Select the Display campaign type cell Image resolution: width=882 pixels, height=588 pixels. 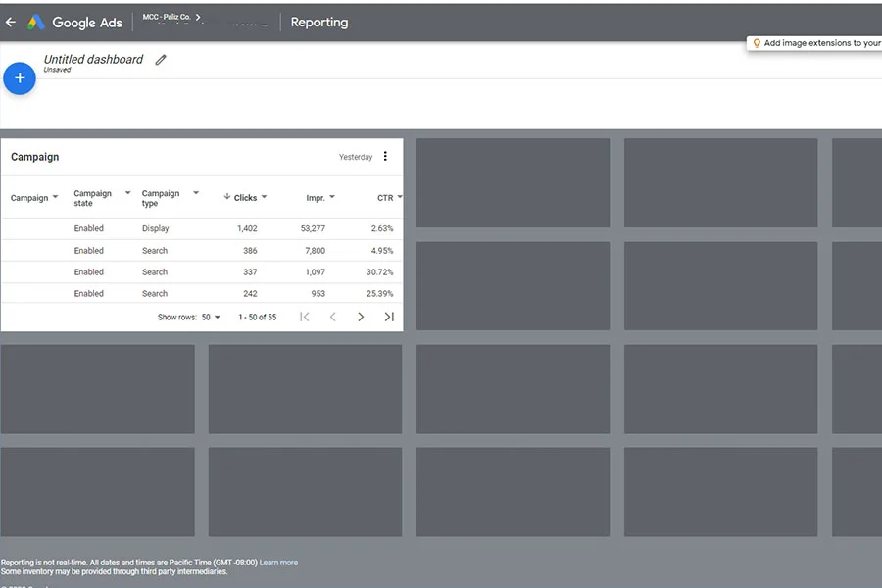click(x=155, y=228)
